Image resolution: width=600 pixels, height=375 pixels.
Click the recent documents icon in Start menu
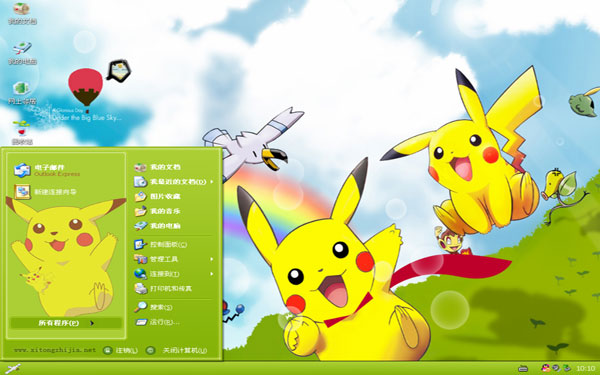pos(140,182)
